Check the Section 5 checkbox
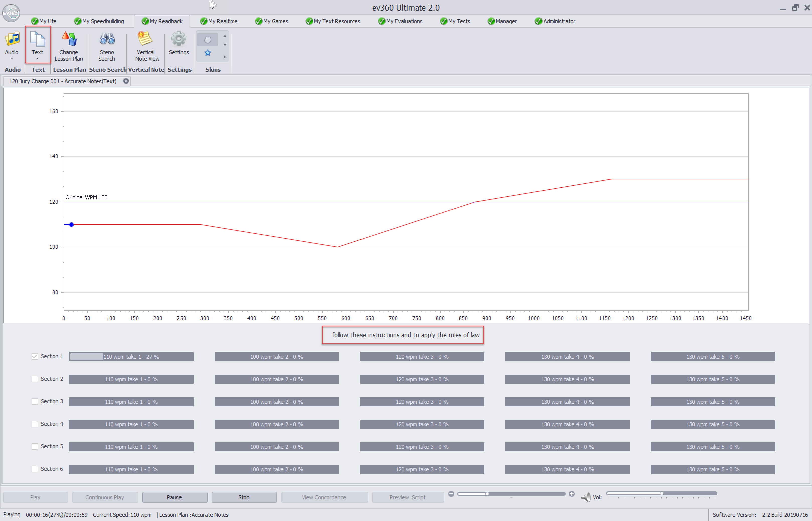 coord(35,447)
